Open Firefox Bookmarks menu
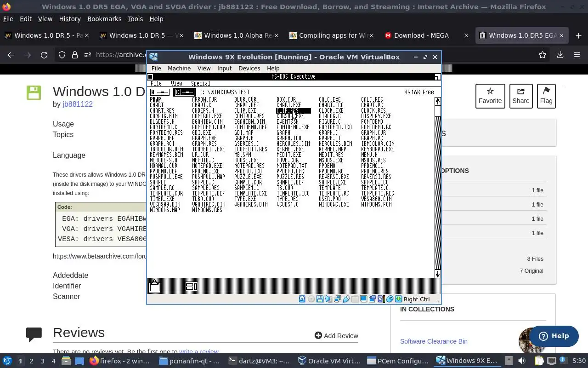Viewport: 588px width, 368px height. (104, 19)
